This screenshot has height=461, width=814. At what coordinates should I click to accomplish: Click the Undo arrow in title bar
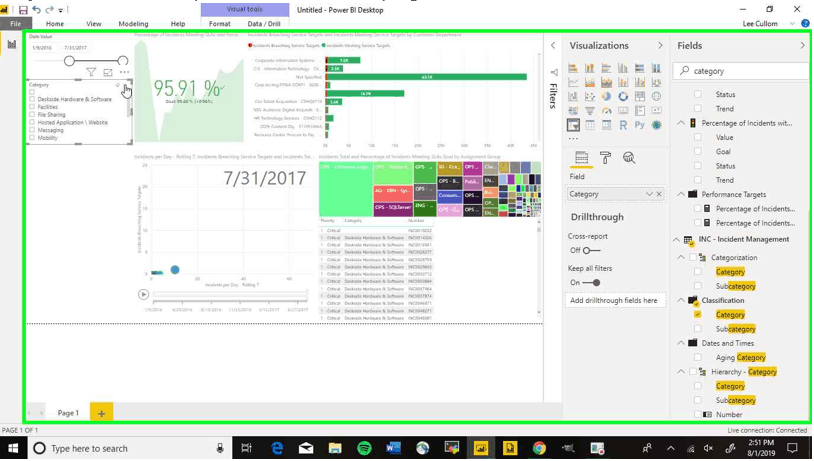tap(36, 10)
